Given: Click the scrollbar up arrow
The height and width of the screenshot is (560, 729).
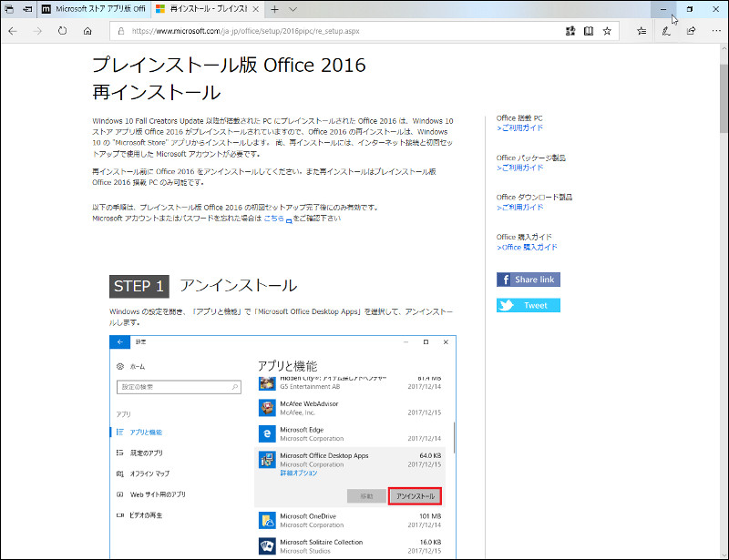Looking at the screenshot, I should [x=724, y=48].
